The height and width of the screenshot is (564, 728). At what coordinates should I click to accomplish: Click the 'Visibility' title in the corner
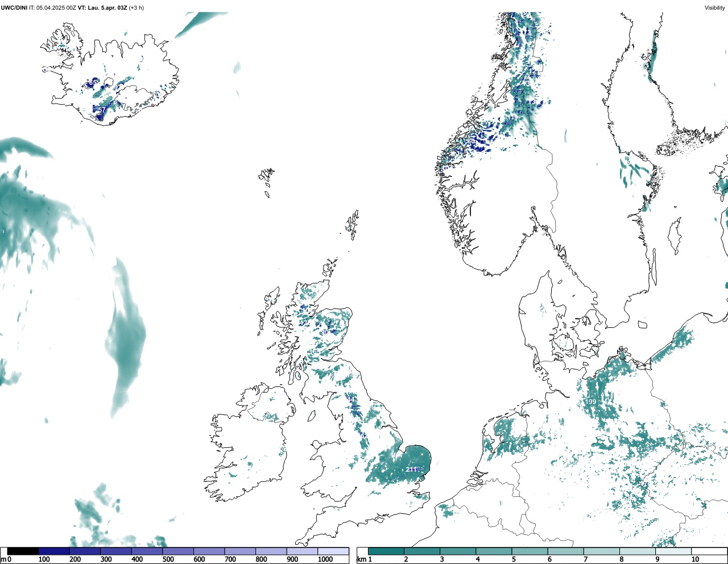click(715, 8)
